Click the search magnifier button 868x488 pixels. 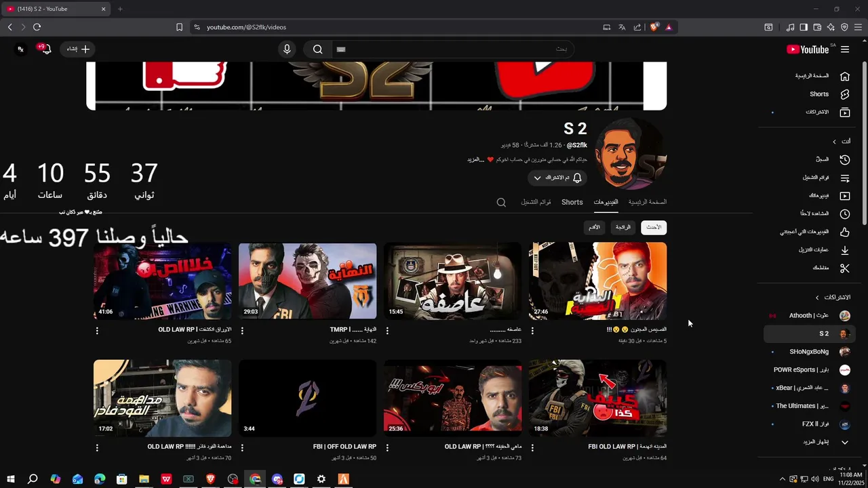pyautogui.click(x=317, y=49)
